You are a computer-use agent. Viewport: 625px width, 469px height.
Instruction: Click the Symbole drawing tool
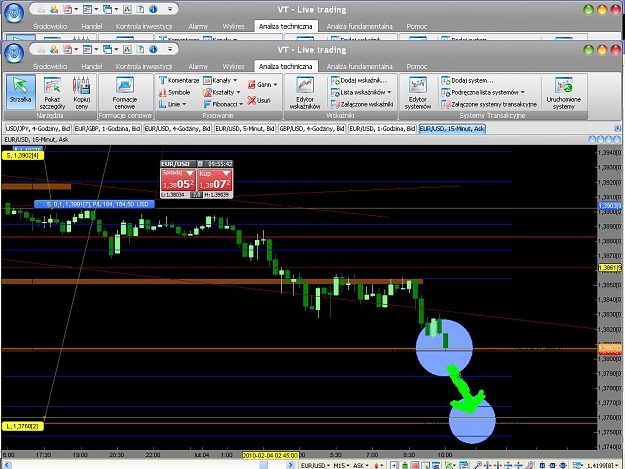(175, 92)
